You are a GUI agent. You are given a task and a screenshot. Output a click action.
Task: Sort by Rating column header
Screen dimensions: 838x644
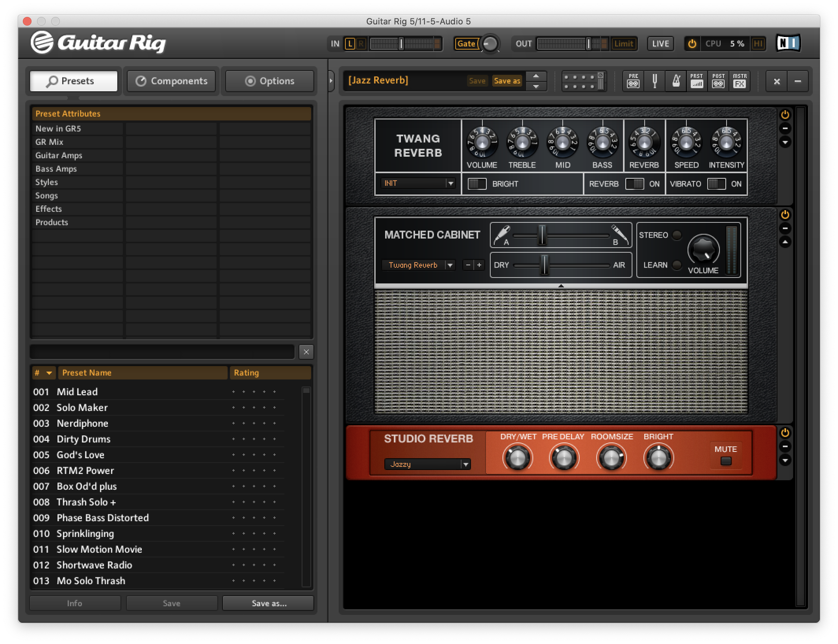tap(270, 373)
